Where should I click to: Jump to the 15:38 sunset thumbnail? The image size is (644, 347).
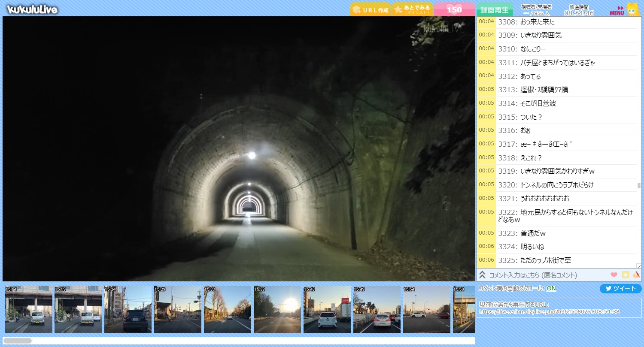point(277,309)
